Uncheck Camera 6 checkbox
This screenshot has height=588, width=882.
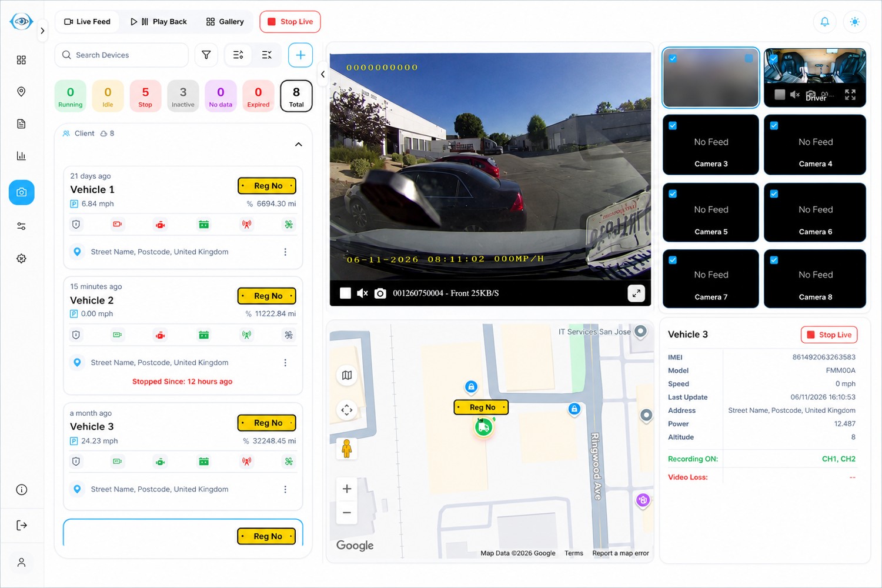(x=774, y=193)
